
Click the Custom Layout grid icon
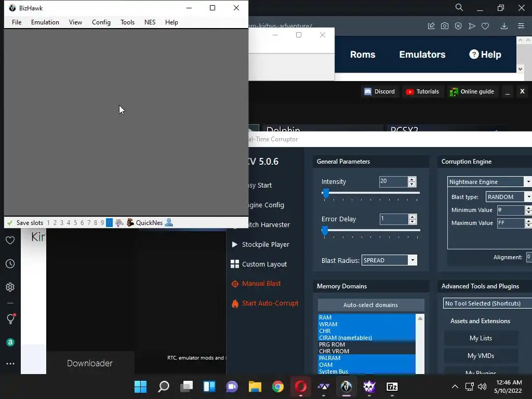235,264
